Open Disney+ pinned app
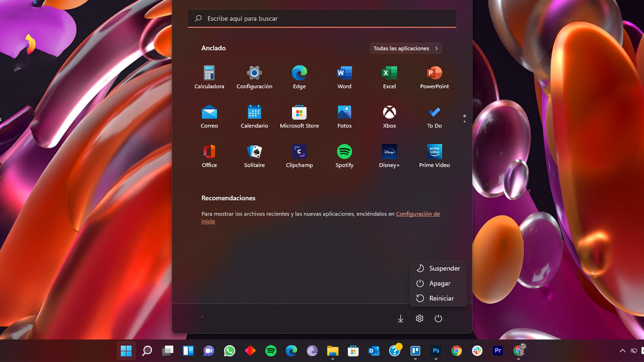This screenshot has width=644, height=362. point(389,152)
